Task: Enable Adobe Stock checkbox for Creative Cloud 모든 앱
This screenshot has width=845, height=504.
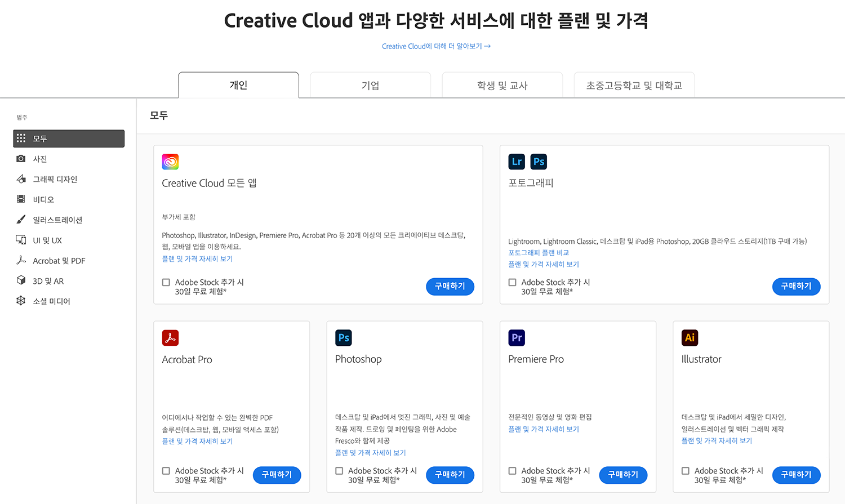Action: click(166, 283)
